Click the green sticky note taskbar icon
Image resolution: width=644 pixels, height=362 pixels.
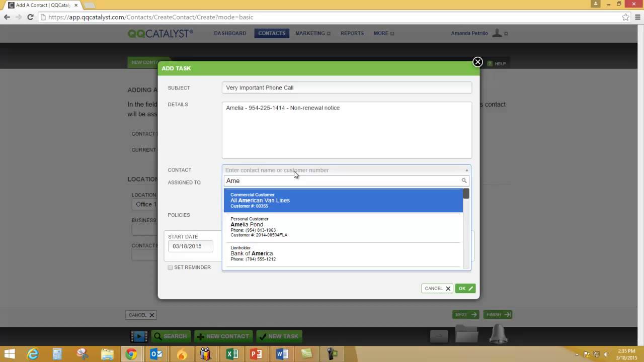click(x=306, y=354)
